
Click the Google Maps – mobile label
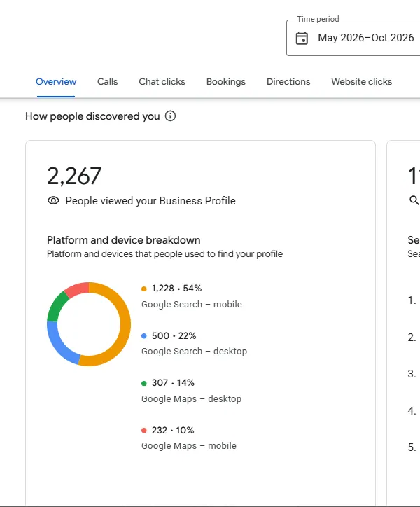(189, 446)
